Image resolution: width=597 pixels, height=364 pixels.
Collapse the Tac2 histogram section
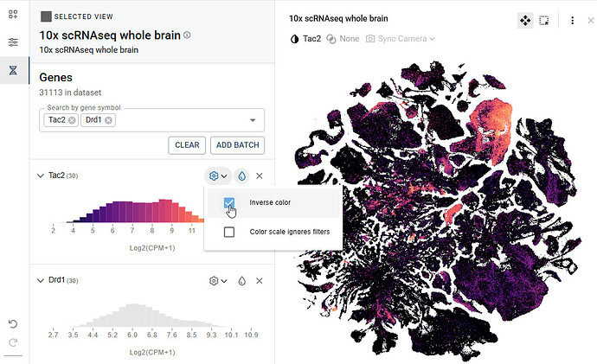[40, 176]
